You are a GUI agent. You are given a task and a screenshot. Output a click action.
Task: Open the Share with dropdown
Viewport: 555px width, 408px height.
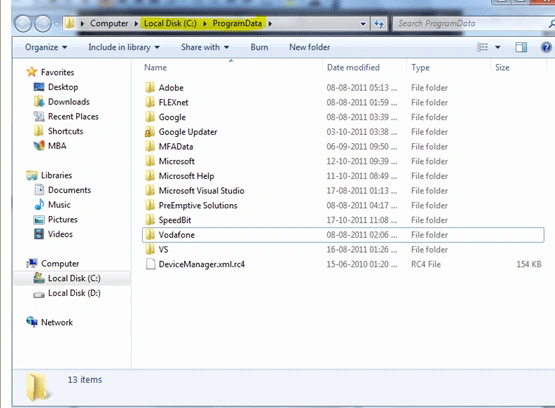coord(205,47)
